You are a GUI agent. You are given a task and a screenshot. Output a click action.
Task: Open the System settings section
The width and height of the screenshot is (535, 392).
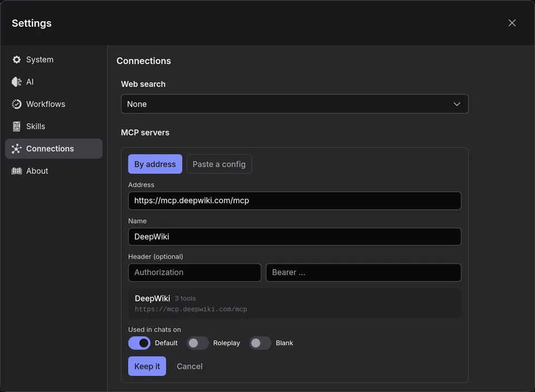click(x=53, y=60)
